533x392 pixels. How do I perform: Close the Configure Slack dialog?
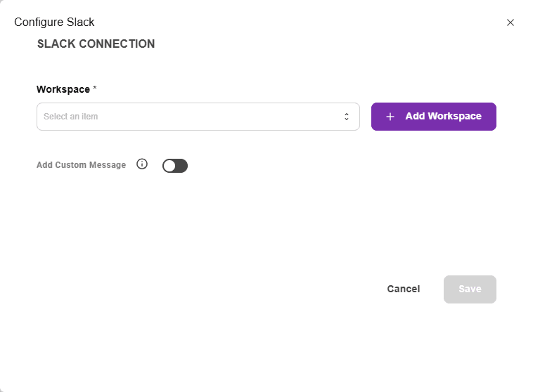(510, 22)
